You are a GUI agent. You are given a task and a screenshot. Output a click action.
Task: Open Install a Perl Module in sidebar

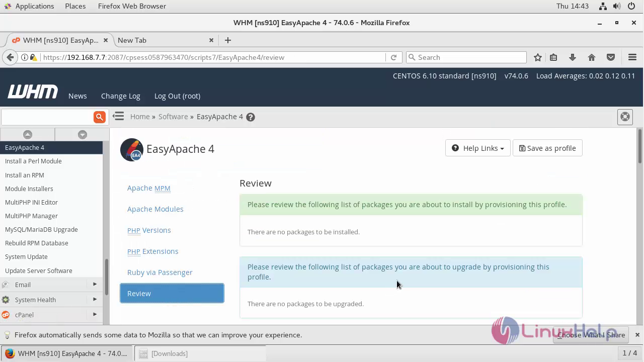click(33, 161)
